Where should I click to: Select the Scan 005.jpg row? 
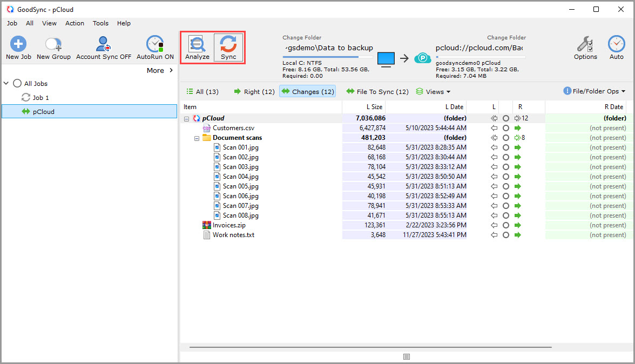pos(405,186)
